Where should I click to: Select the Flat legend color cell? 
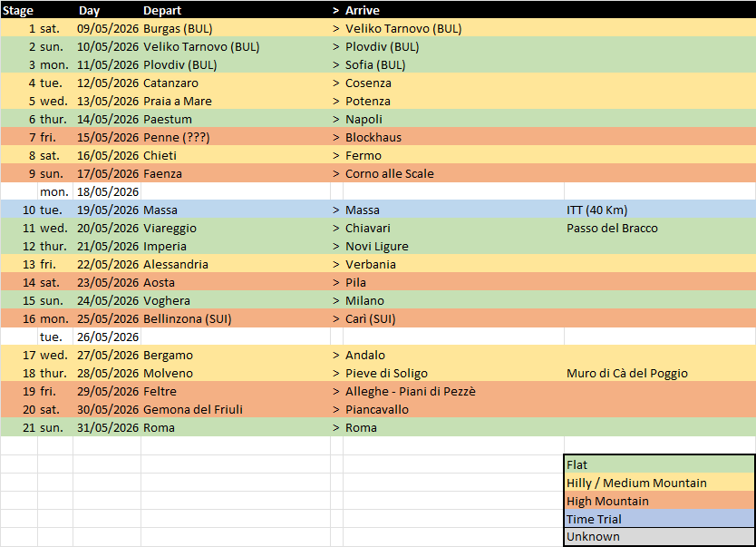pyautogui.click(x=658, y=464)
